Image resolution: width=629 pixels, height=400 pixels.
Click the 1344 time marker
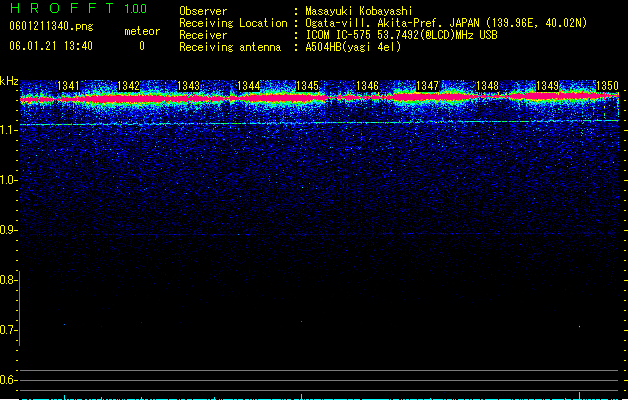pyautogui.click(x=248, y=86)
